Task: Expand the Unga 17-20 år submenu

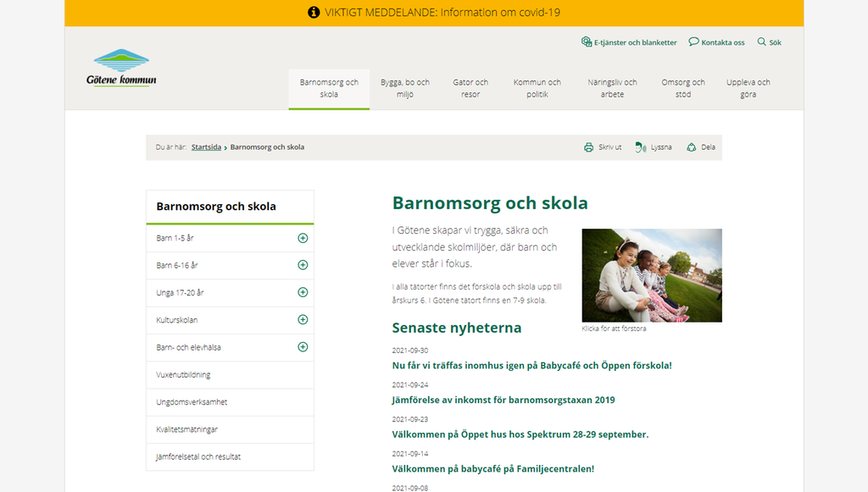Action: (303, 292)
